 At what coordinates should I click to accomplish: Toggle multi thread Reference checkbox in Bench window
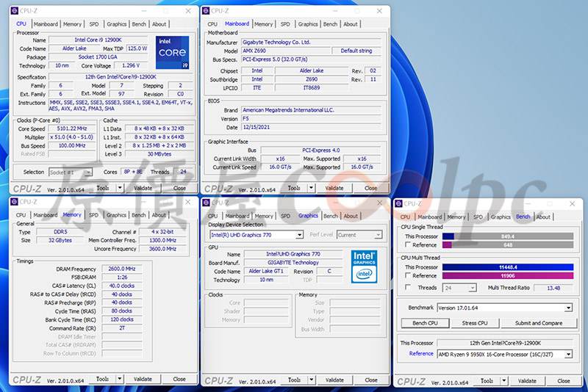click(x=408, y=275)
